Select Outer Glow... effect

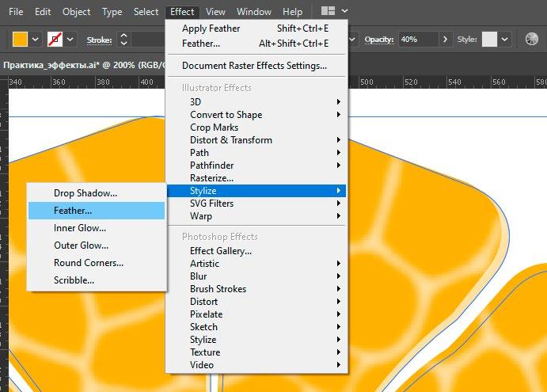coord(97,245)
